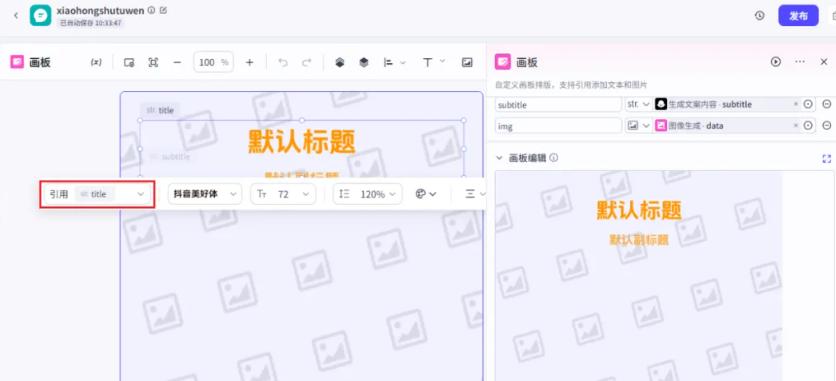Open variable selector on img row

[808, 126]
